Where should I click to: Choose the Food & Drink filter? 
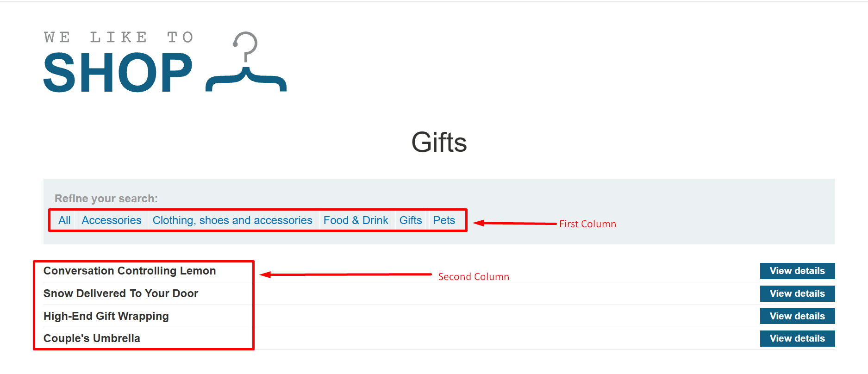point(356,220)
